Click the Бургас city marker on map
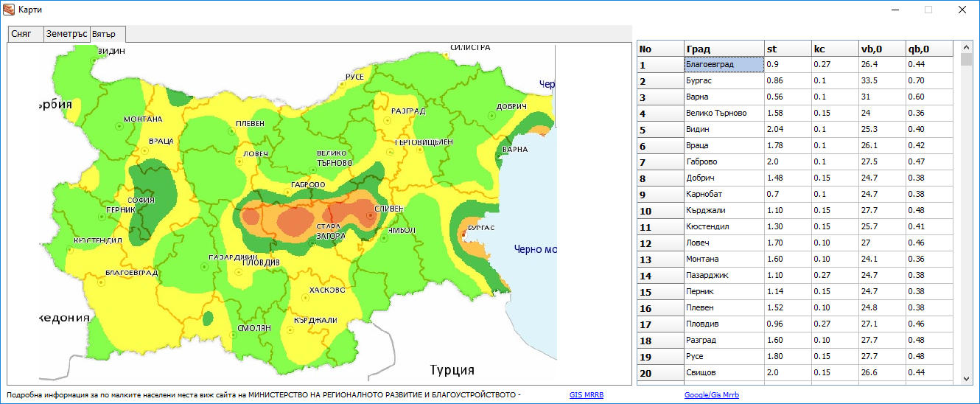 [x=463, y=234]
